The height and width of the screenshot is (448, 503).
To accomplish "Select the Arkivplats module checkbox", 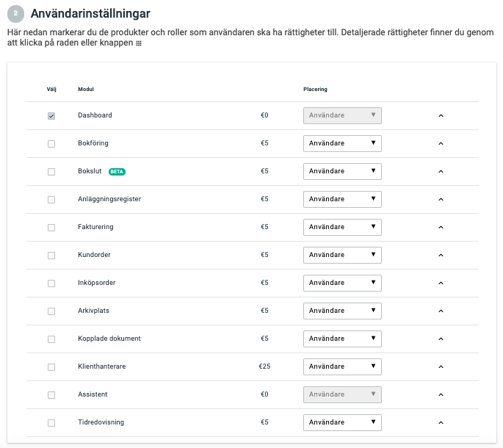I will coord(51,311).
